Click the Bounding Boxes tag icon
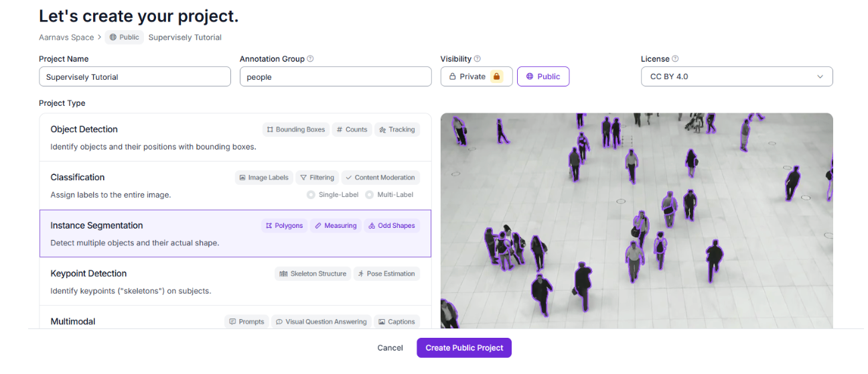This screenshot has width=868, height=374. click(x=270, y=130)
